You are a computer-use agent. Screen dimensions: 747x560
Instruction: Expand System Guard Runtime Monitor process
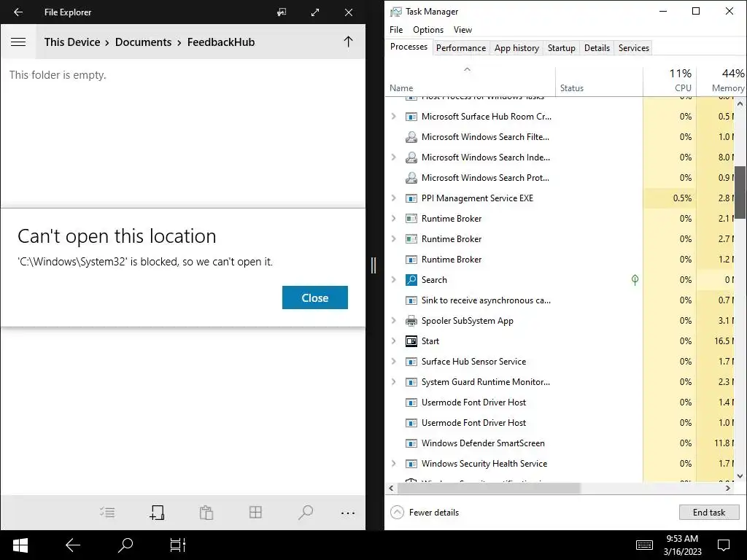click(x=393, y=382)
